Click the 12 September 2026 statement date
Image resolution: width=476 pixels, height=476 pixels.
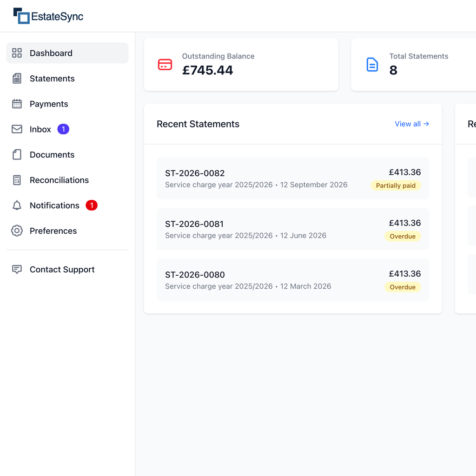tap(314, 185)
